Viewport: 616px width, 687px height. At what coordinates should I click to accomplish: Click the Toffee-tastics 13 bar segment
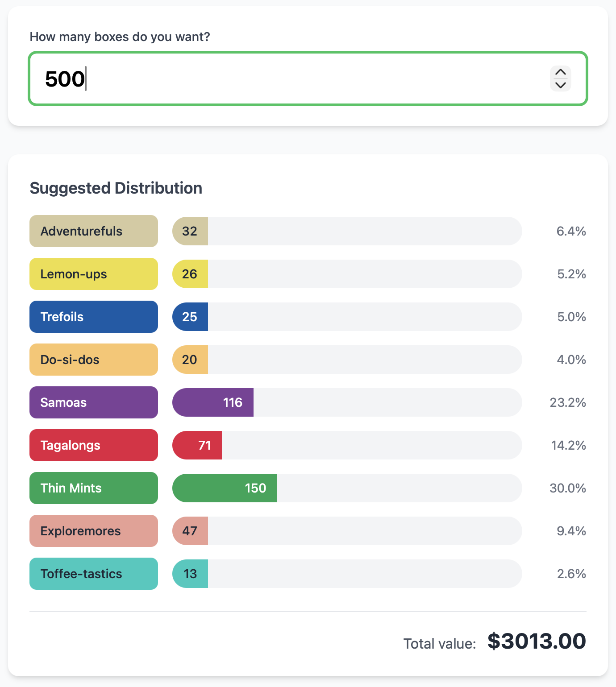190,574
